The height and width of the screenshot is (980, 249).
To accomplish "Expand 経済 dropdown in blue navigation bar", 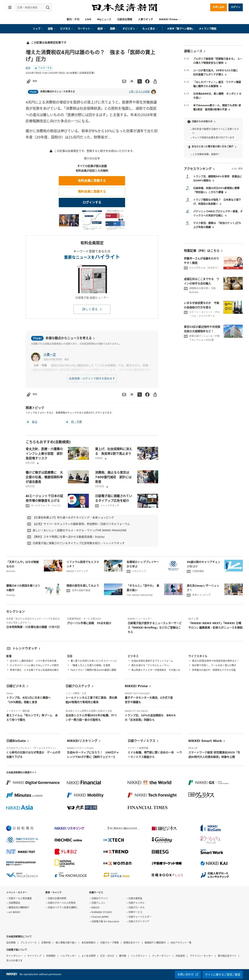I will click(x=101, y=29).
